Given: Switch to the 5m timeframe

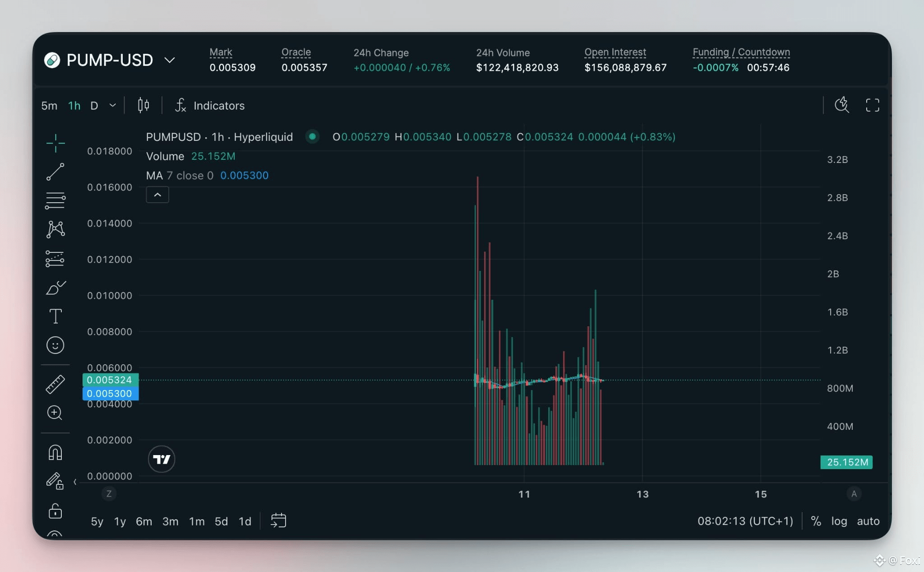Looking at the screenshot, I should click(x=49, y=106).
